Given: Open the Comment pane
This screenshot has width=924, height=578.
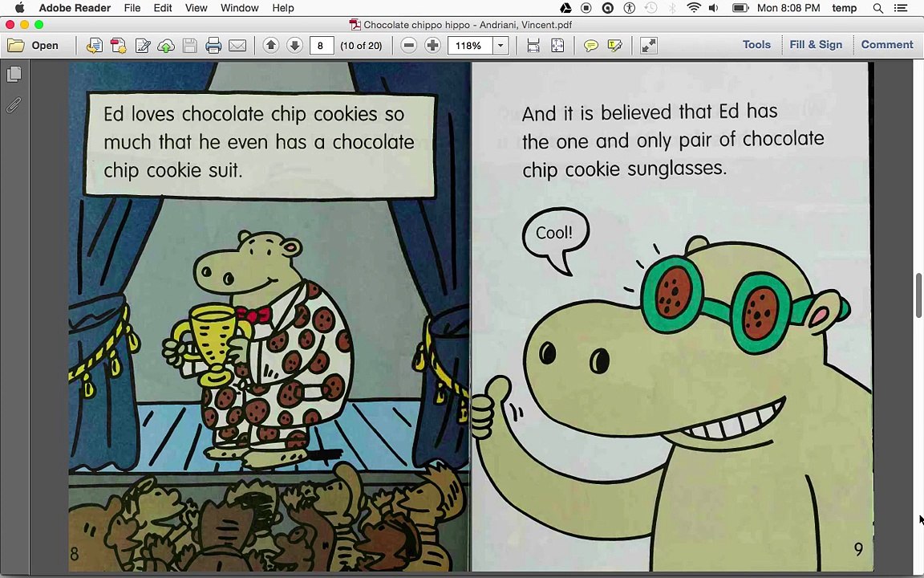Looking at the screenshot, I should tap(887, 45).
